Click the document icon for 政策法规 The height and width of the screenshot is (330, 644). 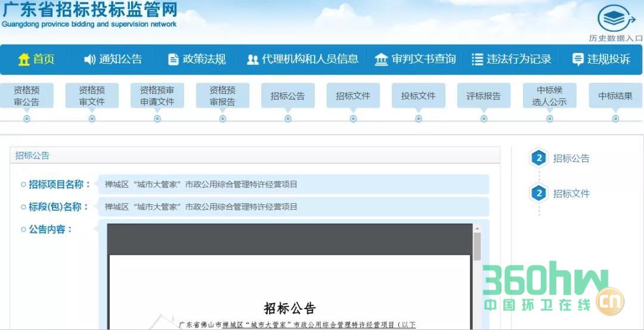[174, 60]
